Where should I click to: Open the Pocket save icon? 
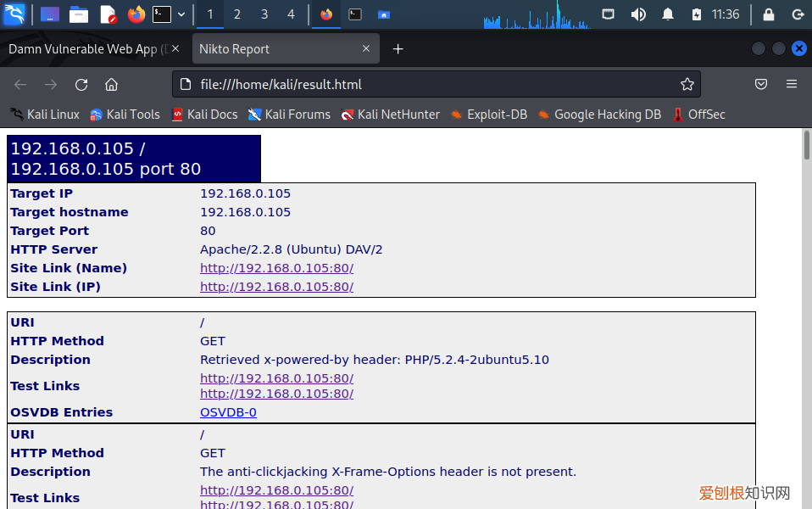(x=761, y=84)
